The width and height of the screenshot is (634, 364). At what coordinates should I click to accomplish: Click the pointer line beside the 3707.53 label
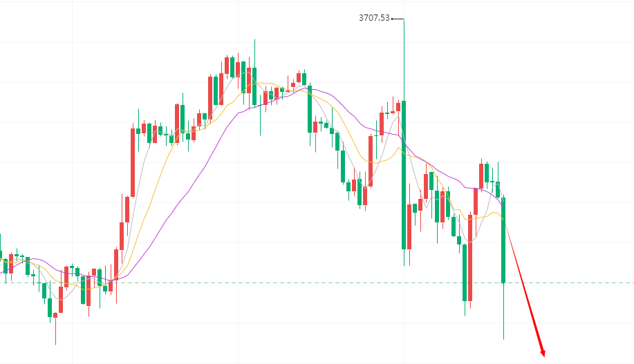pyautogui.click(x=397, y=19)
